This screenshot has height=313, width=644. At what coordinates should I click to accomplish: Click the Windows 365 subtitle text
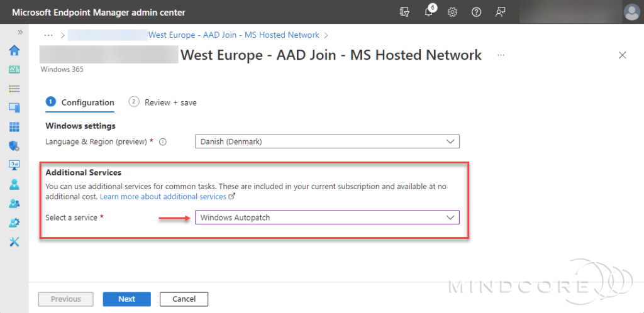click(x=62, y=69)
